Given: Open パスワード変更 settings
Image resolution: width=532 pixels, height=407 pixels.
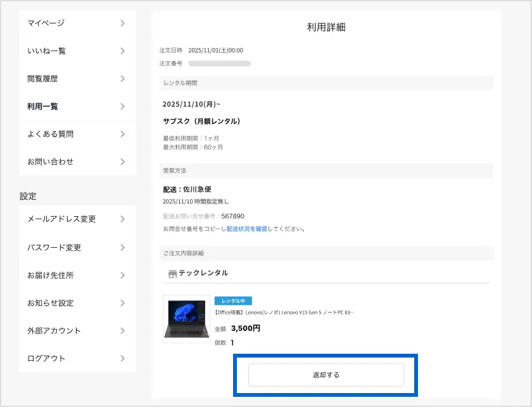Looking at the screenshot, I should click(x=77, y=248).
